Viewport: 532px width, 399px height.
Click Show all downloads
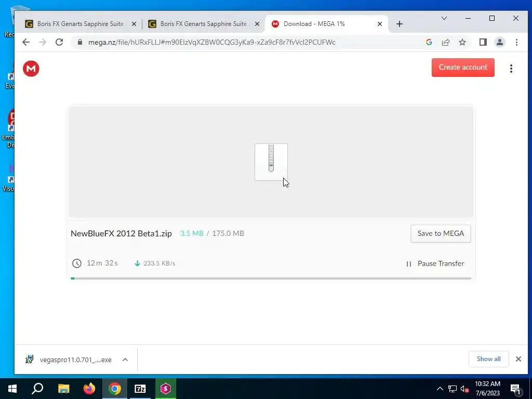488,359
